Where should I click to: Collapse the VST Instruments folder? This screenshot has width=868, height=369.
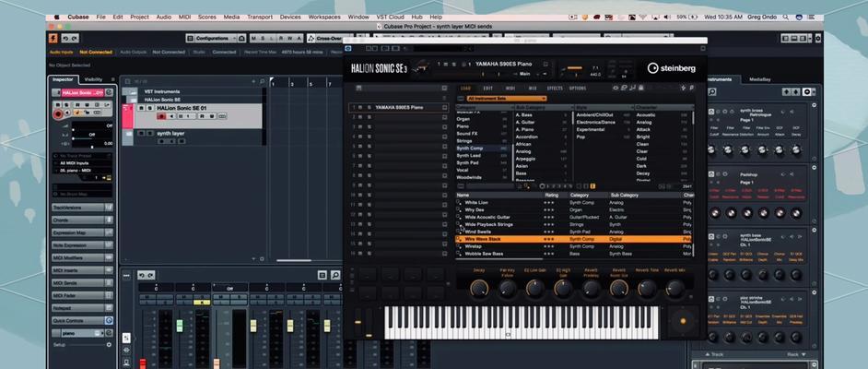click(133, 91)
